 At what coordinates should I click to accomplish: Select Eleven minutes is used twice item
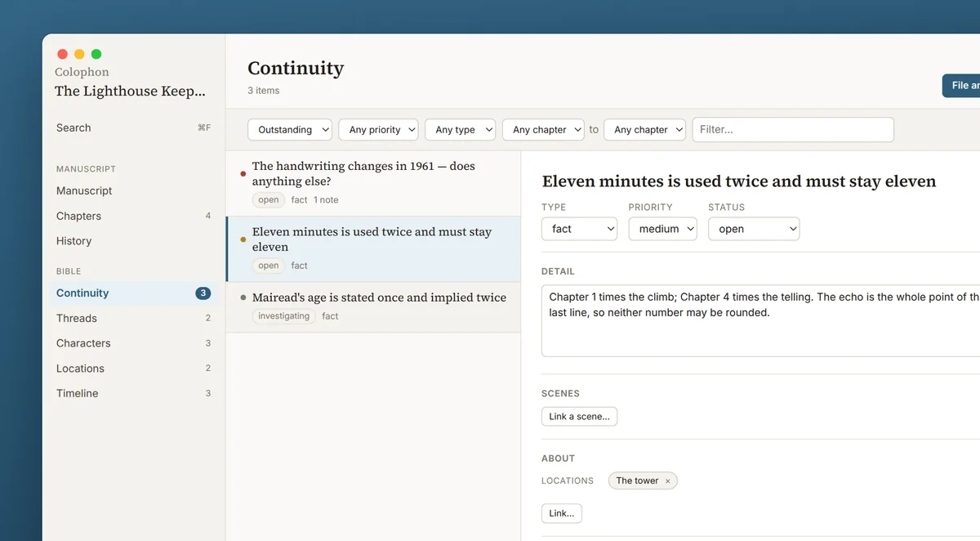(373, 248)
